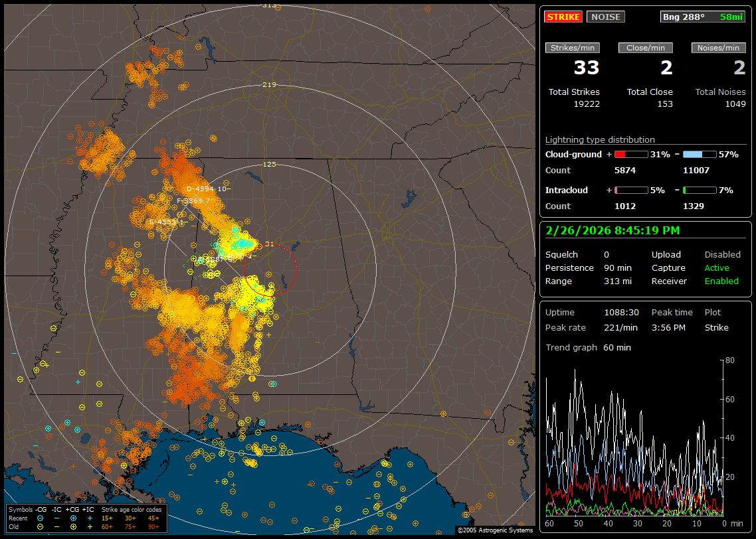The width and height of the screenshot is (756, 539).
Task: Click the green date and time display
Action: pyautogui.click(x=611, y=231)
